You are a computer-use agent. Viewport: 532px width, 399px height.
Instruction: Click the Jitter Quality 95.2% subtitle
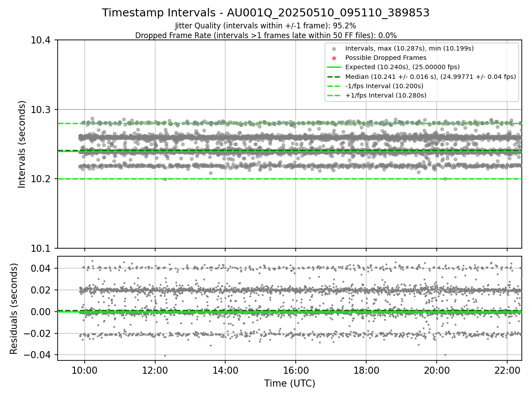[x=266, y=26]
